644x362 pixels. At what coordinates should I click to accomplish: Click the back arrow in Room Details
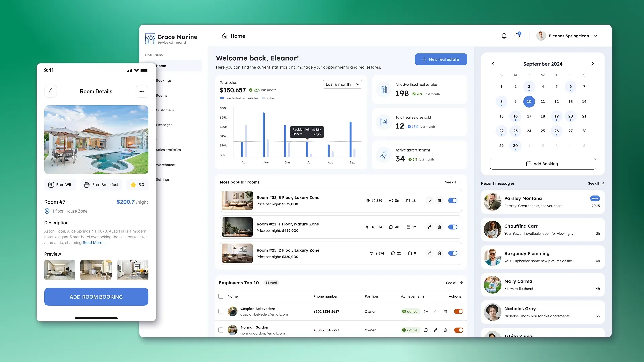pyautogui.click(x=50, y=91)
